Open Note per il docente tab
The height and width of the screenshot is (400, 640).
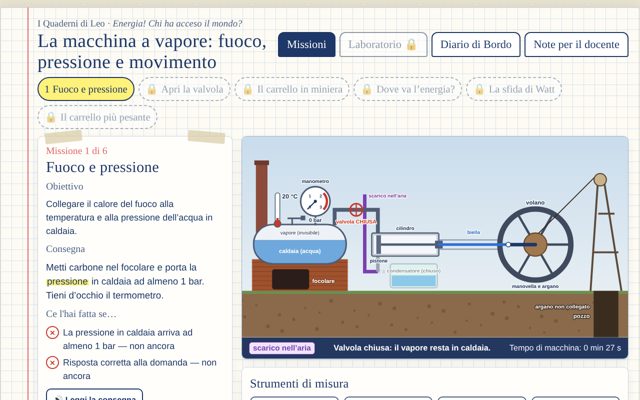coord(576,44)
